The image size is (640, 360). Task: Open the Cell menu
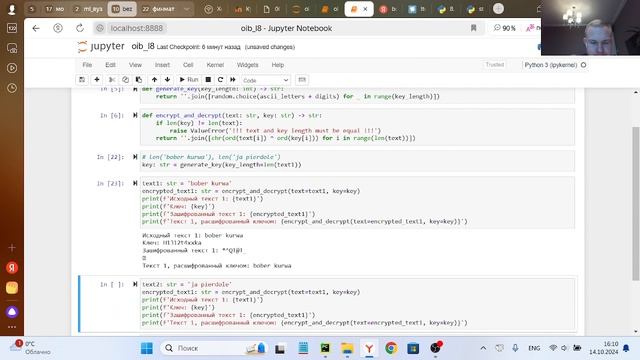pos(188,65)
